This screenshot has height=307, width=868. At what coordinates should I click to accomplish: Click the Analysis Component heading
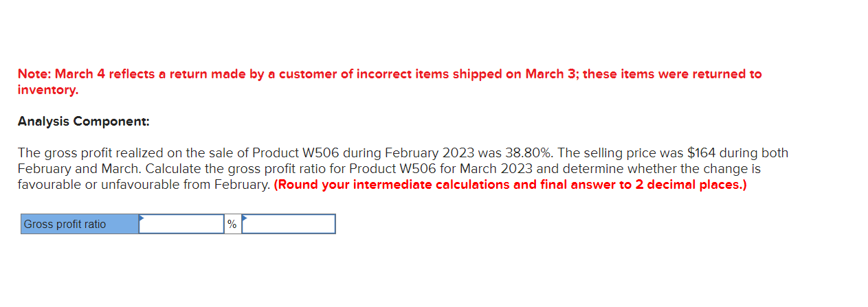coord(83,122)
